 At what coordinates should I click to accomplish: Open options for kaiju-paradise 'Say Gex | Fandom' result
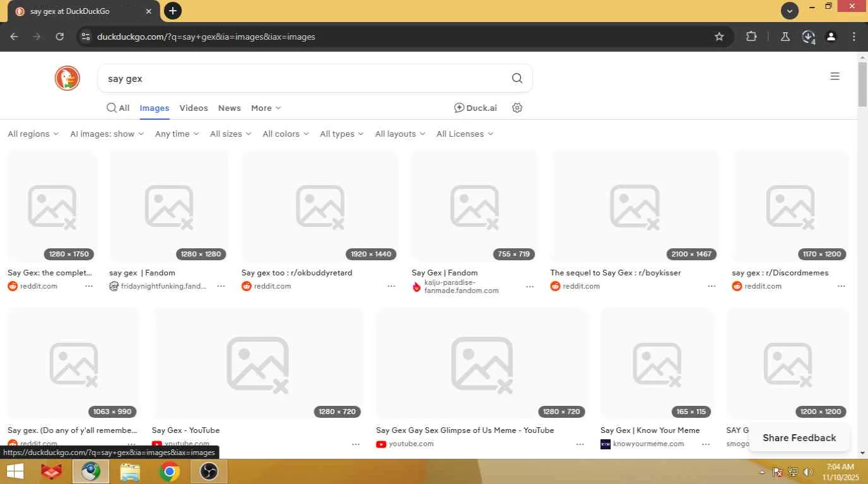coord(530,287)
